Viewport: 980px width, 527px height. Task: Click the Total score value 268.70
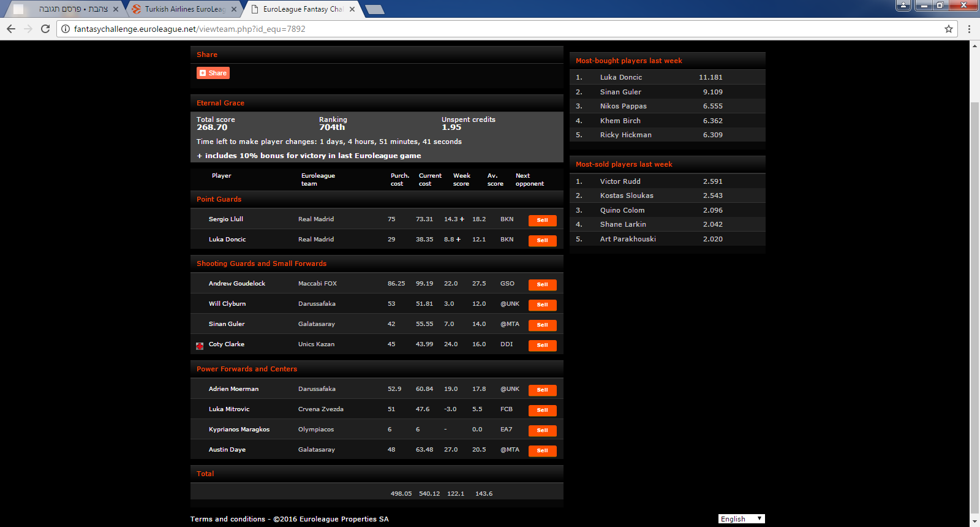pyautogui.click(x=212, y=127)
